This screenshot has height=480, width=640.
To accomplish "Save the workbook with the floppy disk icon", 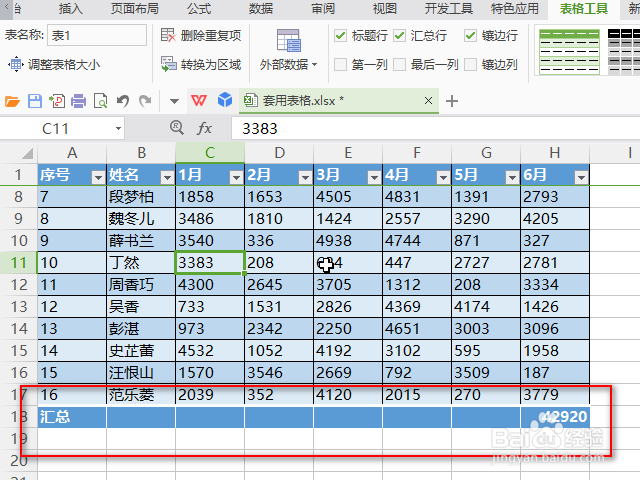I will (x=35, y=101).
